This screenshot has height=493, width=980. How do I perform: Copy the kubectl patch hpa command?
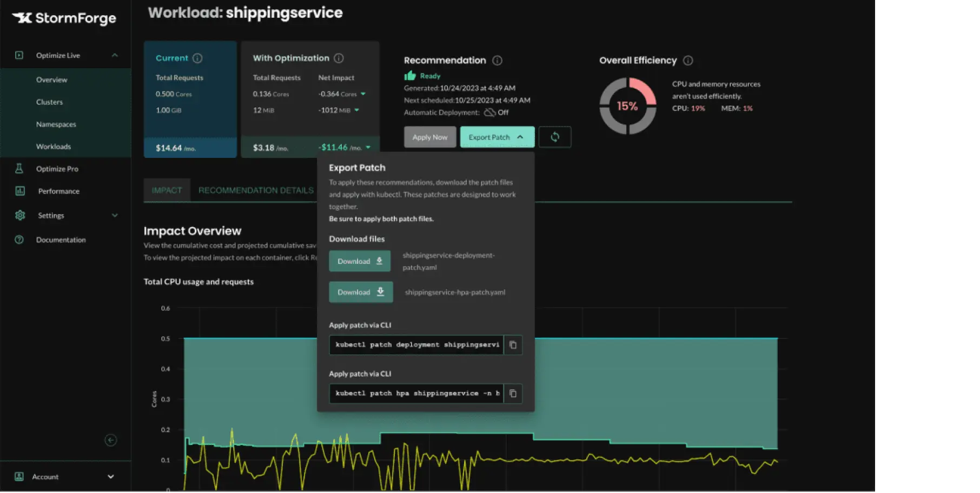[513, 394]
